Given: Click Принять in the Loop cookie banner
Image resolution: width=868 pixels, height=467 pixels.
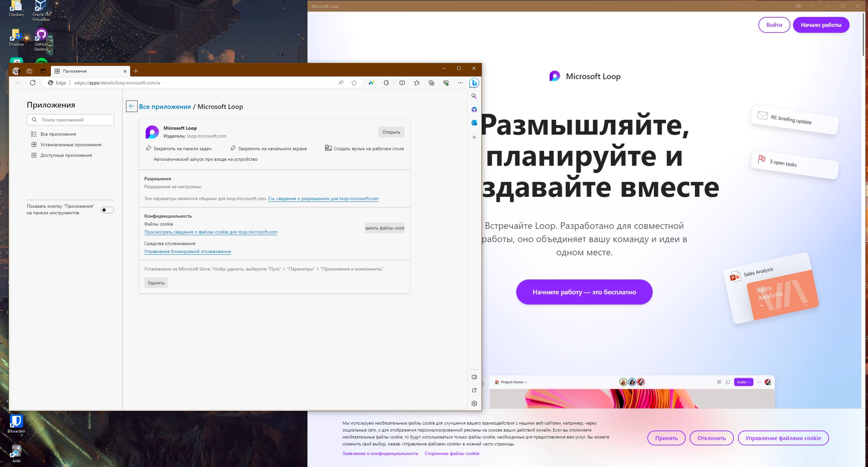Looking at the screenshot, I should 666,438.
